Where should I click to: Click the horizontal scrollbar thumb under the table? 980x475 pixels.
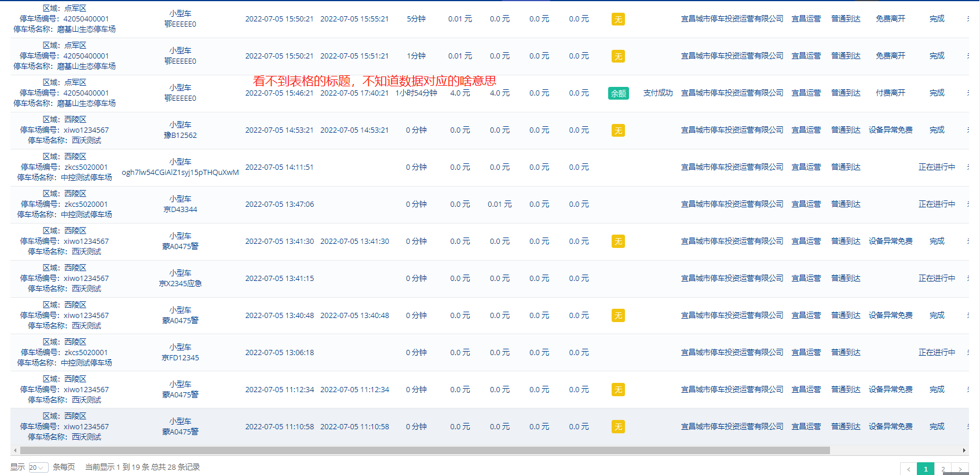(425, 451)
